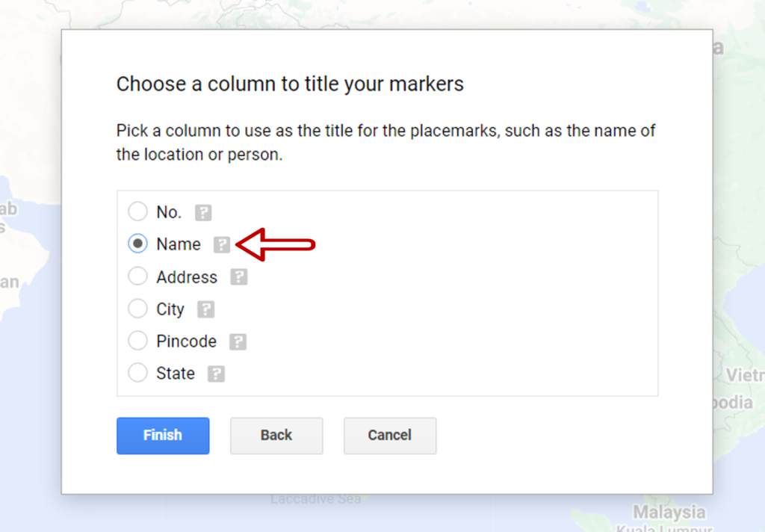Open the help icon next to No.
The image size is (765, 532).
click(203, 213)
